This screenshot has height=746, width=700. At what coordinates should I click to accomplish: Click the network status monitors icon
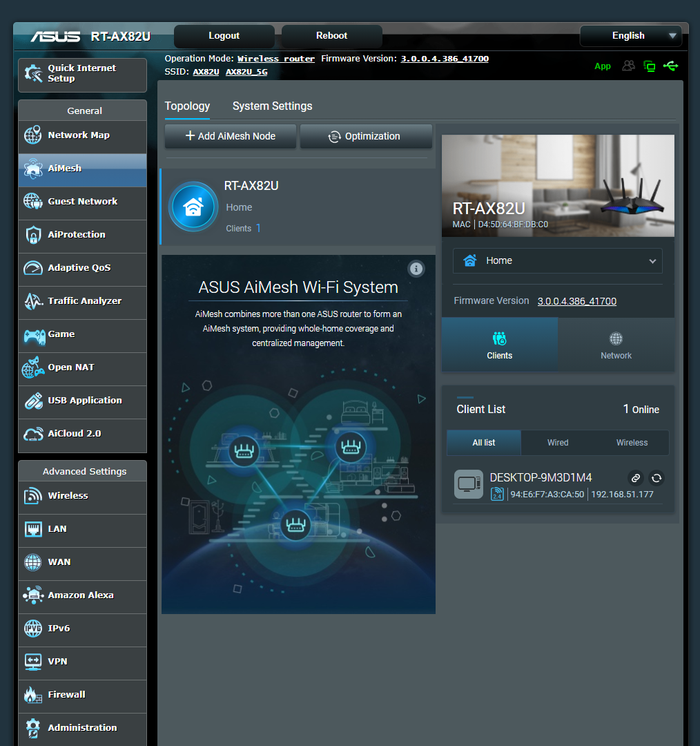tap(649, 66)
